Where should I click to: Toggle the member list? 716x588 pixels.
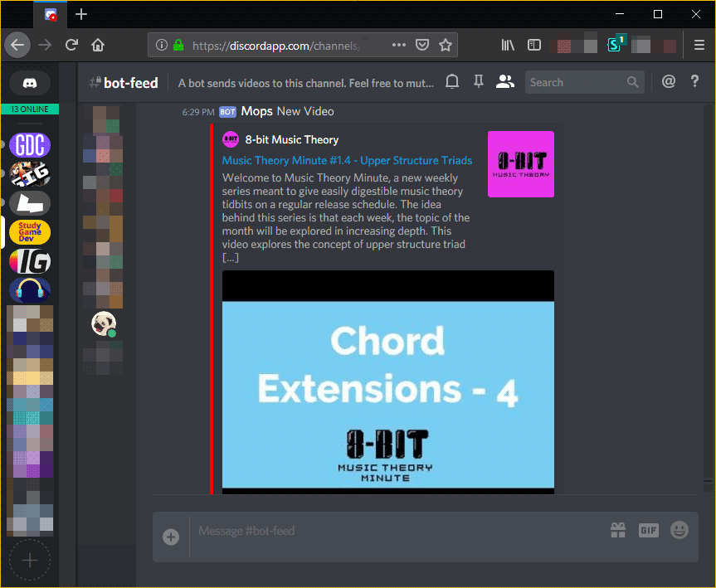tap(505, 82)
